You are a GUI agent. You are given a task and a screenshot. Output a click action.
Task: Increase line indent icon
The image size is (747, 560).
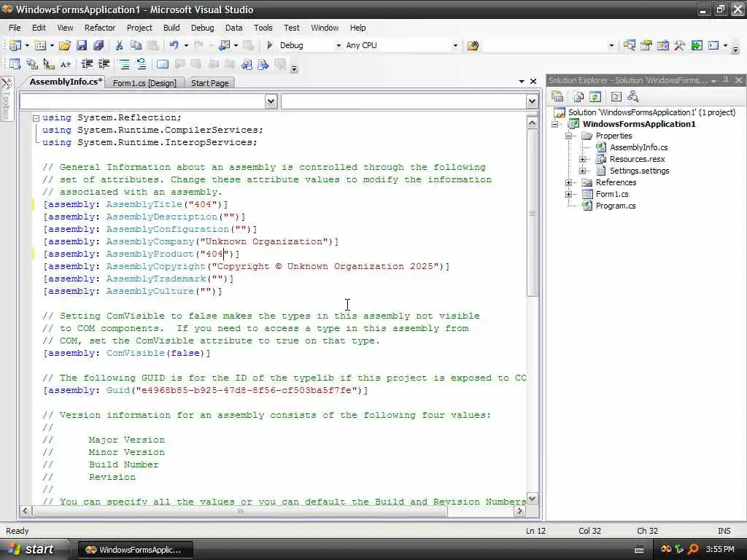point(104,64)
